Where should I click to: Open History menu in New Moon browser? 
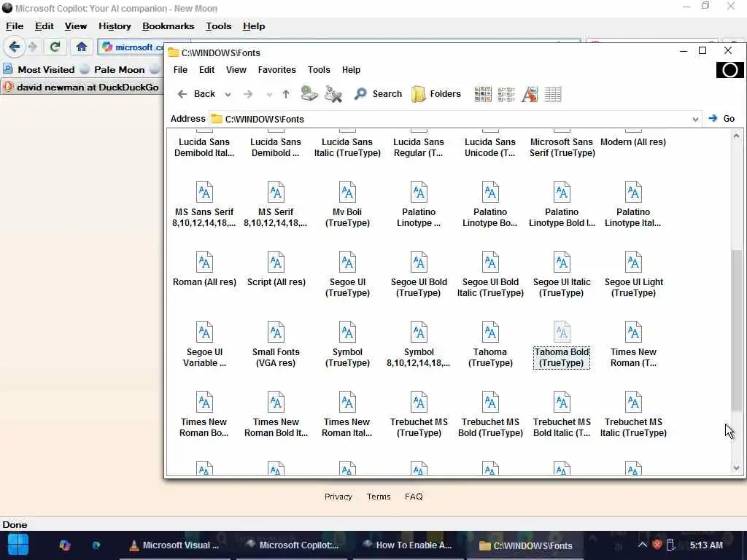tap(115, 26)
